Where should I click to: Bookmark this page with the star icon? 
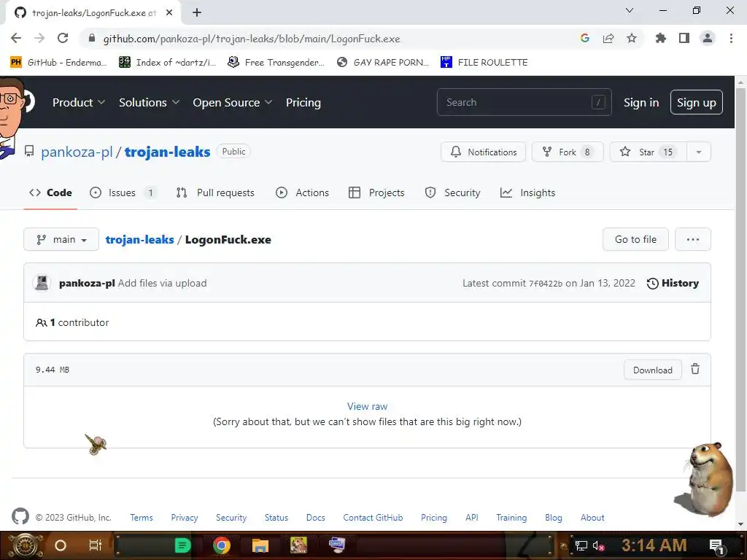tap(632, 38)
